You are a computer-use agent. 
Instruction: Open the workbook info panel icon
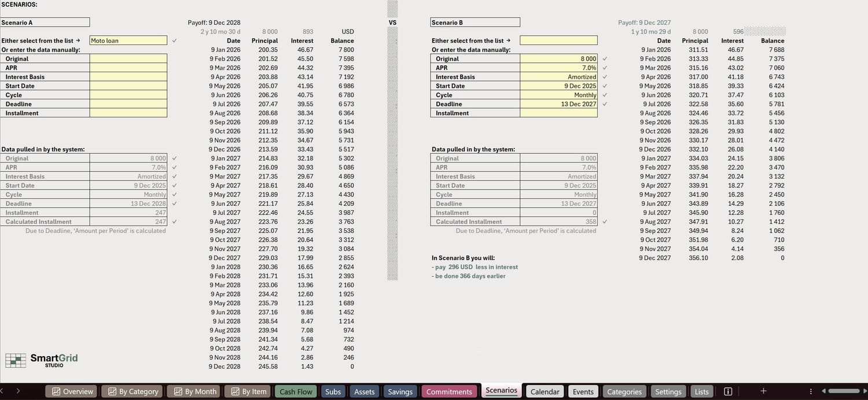tap(729, 391)
